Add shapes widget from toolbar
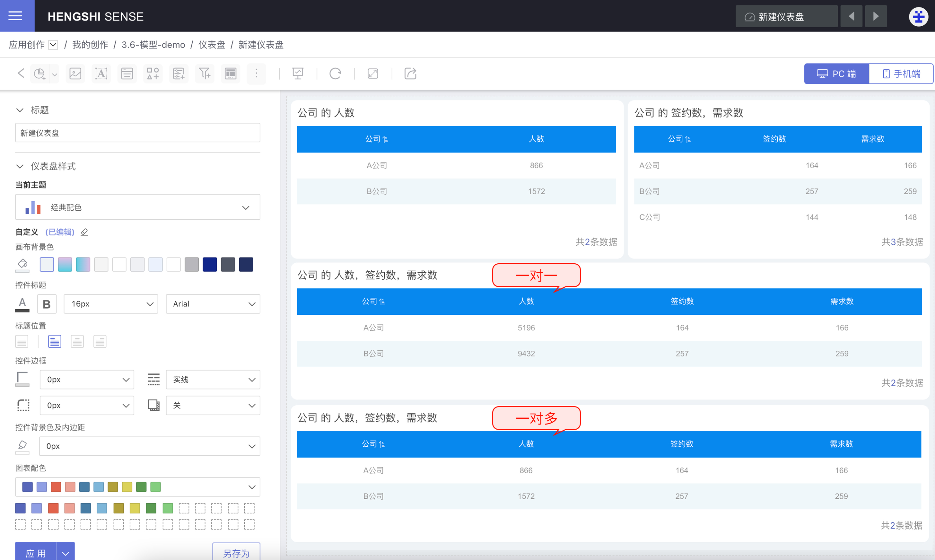Viewport: 935px width, 560px height. tap(153, 74)
